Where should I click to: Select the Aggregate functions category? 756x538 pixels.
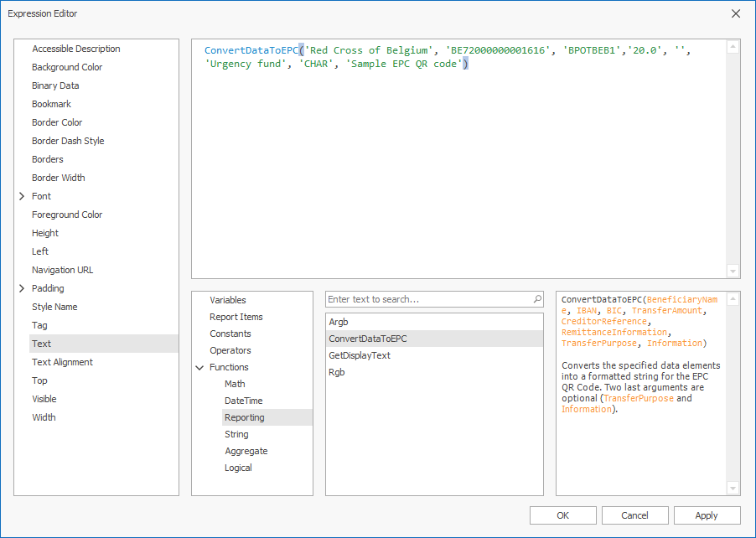246,451
